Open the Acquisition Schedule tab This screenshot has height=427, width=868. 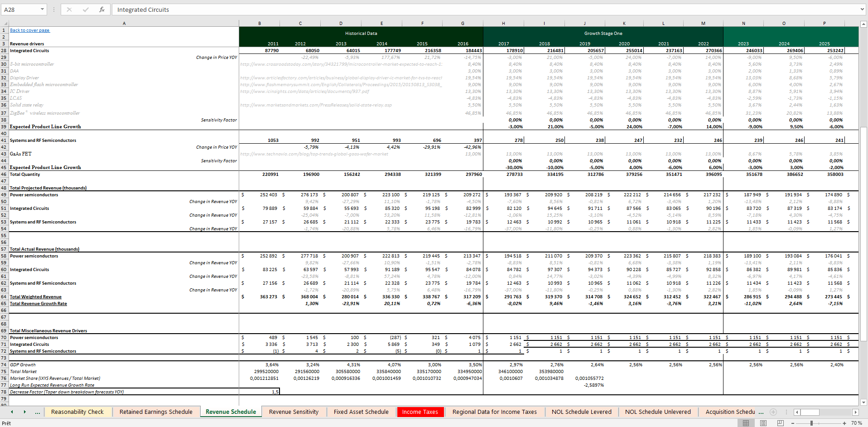pyautogui.click(x=730, y=412)
